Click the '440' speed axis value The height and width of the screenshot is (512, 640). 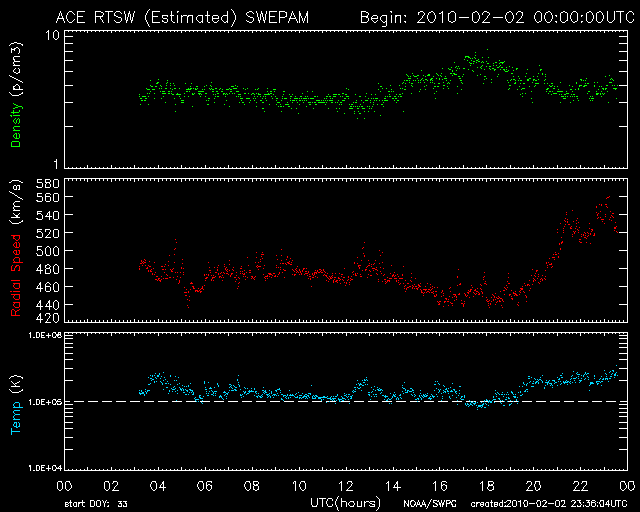tap(48, 305)
